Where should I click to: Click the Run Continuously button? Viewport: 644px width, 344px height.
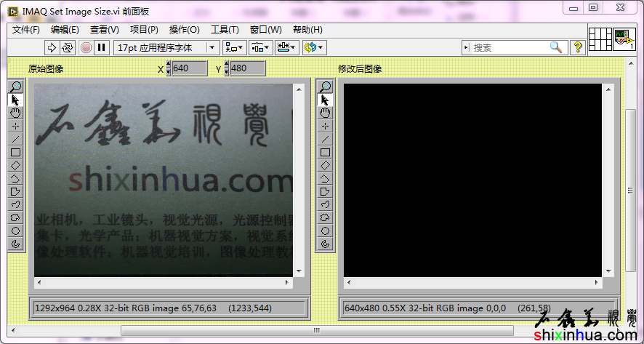(x=68, y=47)
